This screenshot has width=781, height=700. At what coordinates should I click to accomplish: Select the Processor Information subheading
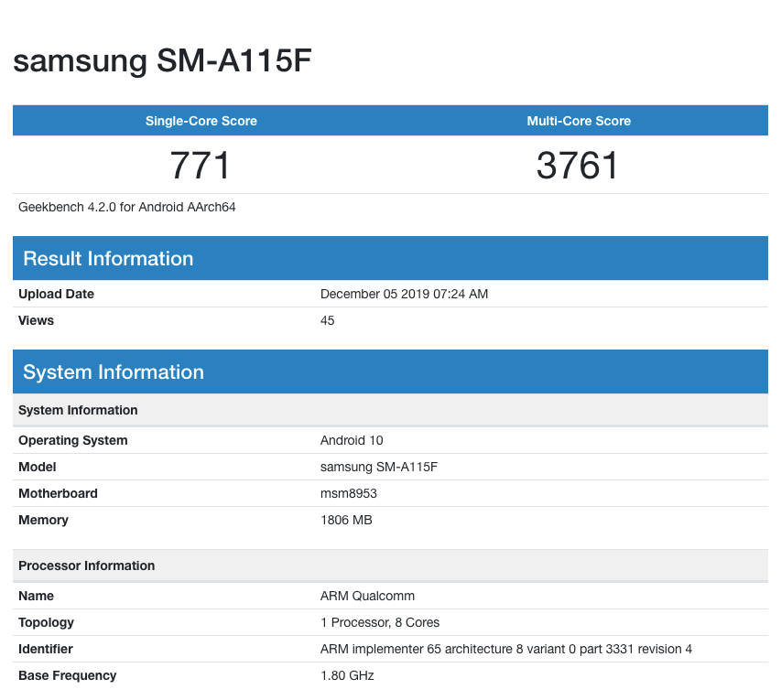(x=87, y=565)
